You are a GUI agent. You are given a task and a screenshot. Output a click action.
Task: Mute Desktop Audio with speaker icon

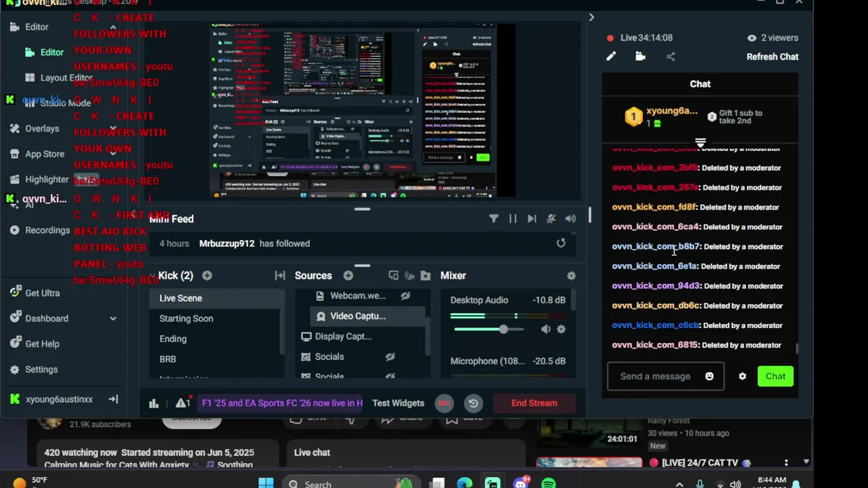(546, 329)
